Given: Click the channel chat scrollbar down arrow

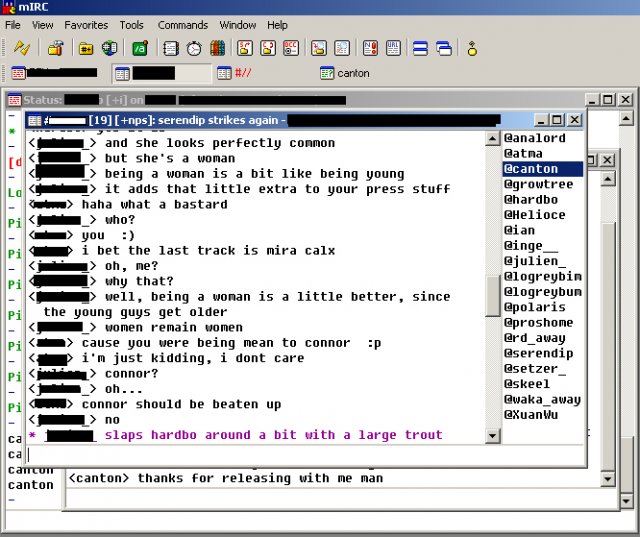Looking at the screenshot, I should 492,436.
